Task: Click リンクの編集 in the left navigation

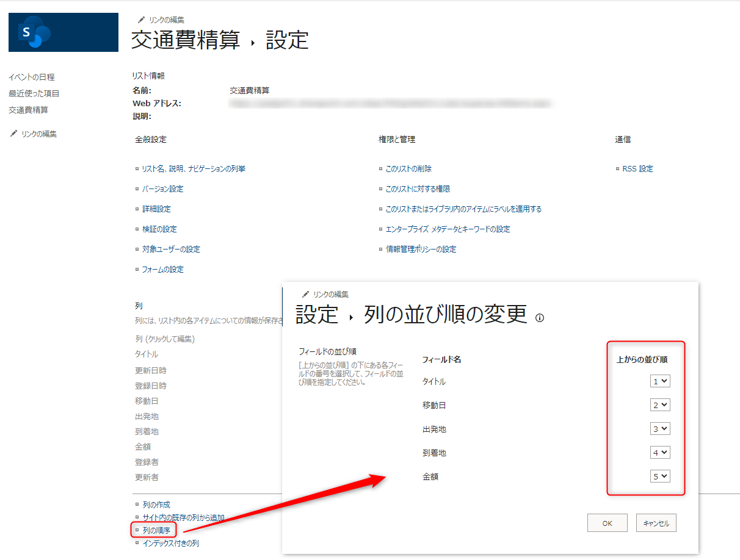Action: tap(39, 134)
